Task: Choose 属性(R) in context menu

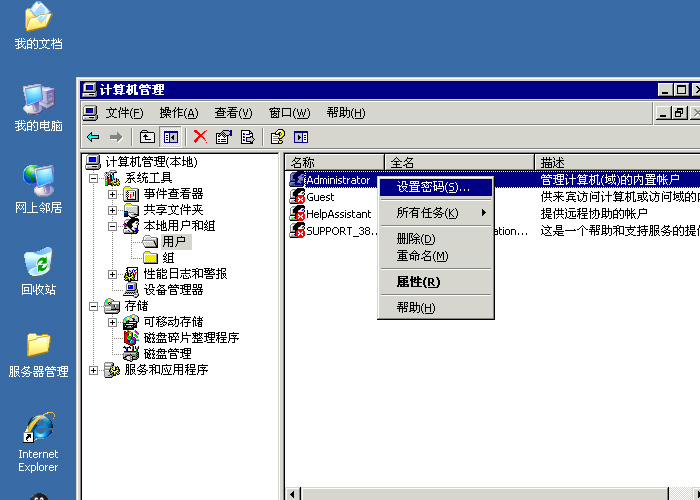Action: (436, 282)
